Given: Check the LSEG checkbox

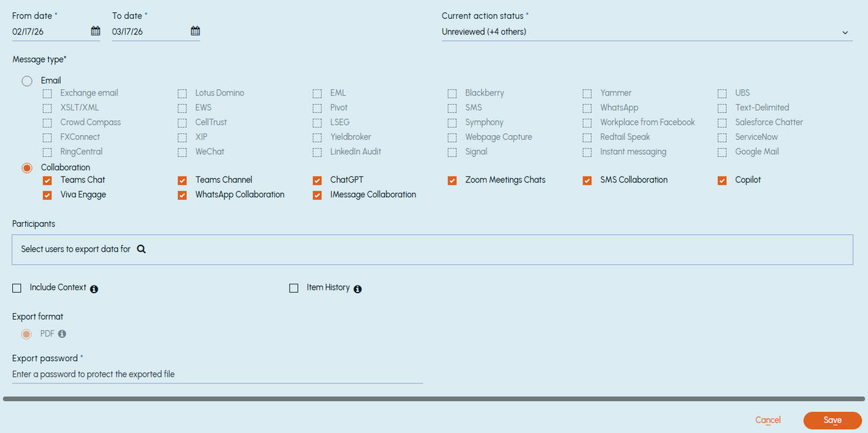Looking at the screenshot, I should (x=317, y=124).
